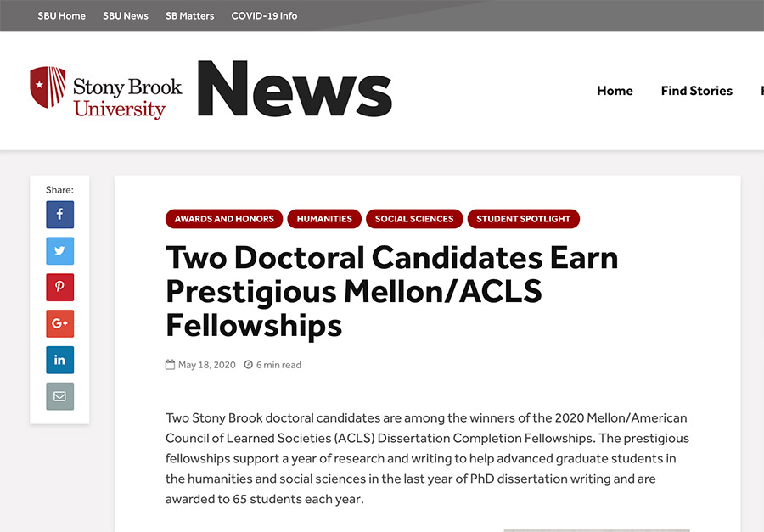Open SBU Home in top bar
This screenshot has height=532, width=764.
click(x=61, y=15)
